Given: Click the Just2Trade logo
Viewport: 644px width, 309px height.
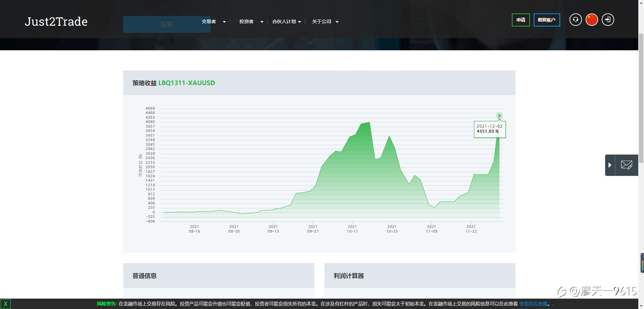Looking at the screenshot, I should (56, 22).
